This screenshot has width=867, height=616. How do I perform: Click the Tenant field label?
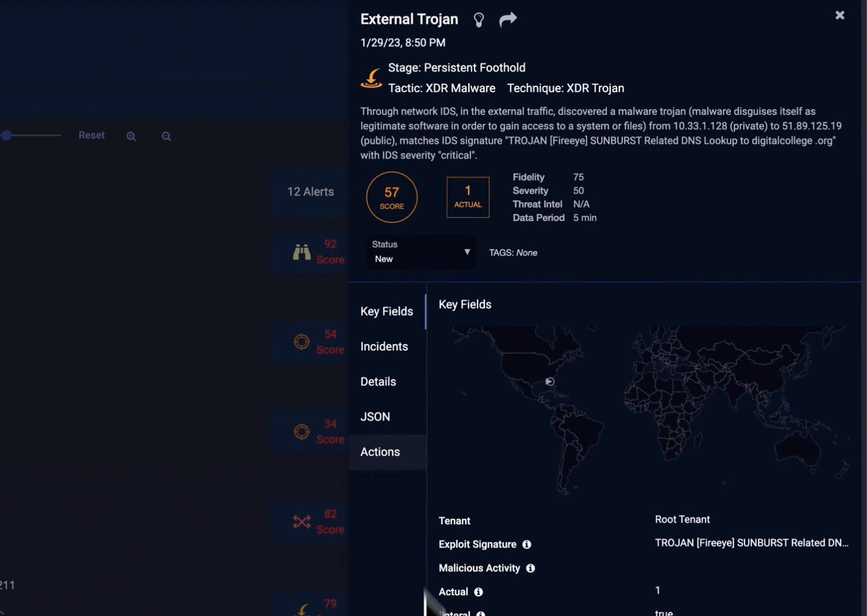pos(455,521)
